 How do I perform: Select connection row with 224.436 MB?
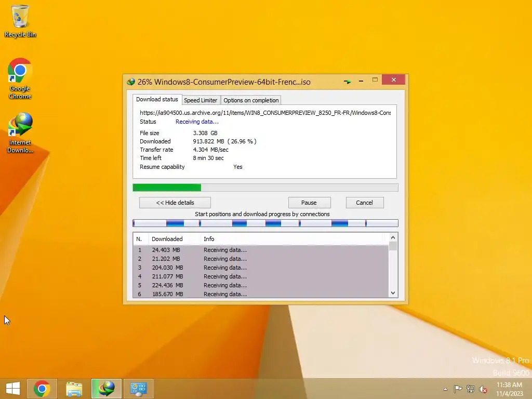click(x=261, y=285)
